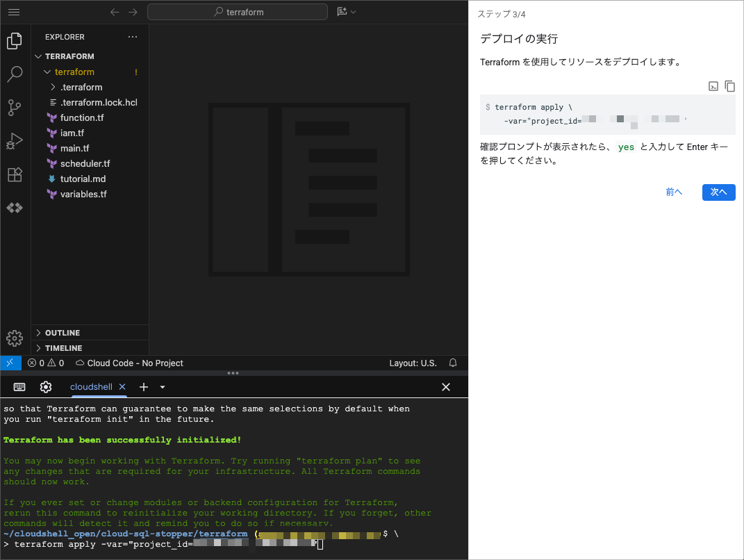
Task: Open the Run and Debug view
Action: 15,141
